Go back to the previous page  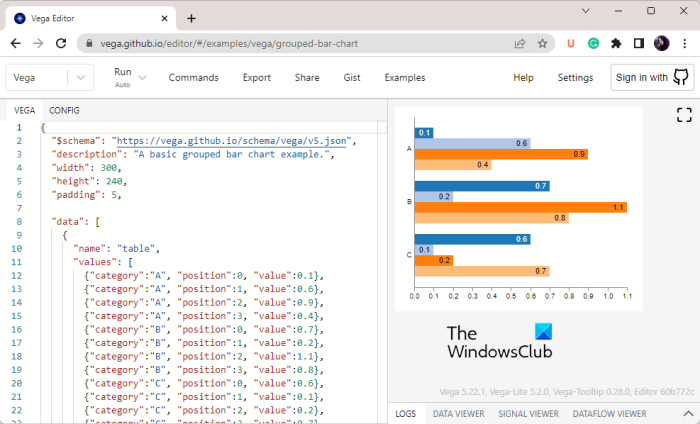[x=15, y=44]
